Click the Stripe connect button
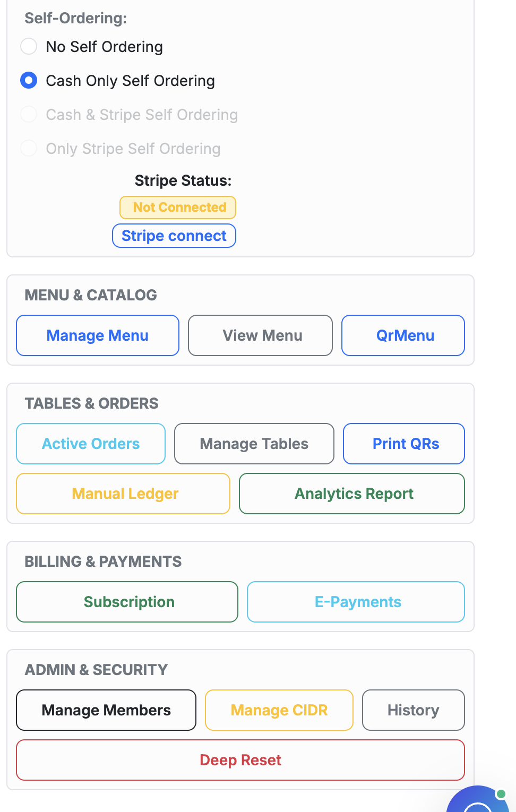 pos(174,236)
